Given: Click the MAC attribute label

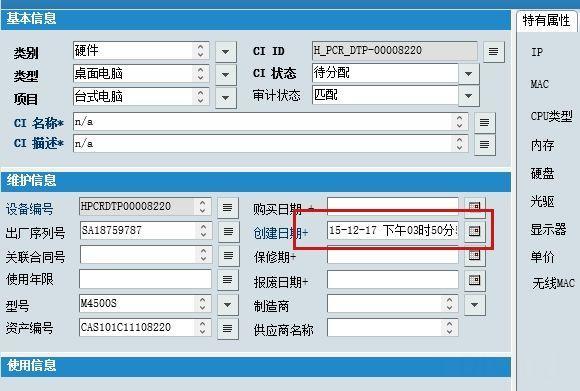Looking at the screenshot, I should (x=540, y=84).
